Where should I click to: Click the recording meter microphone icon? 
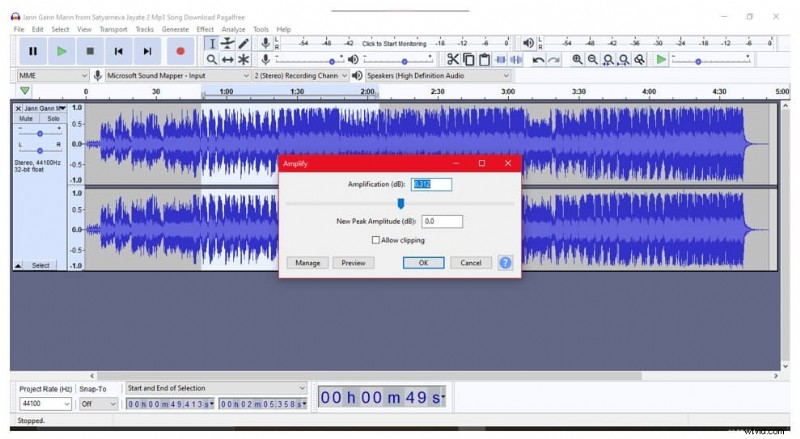click(265, 43)
